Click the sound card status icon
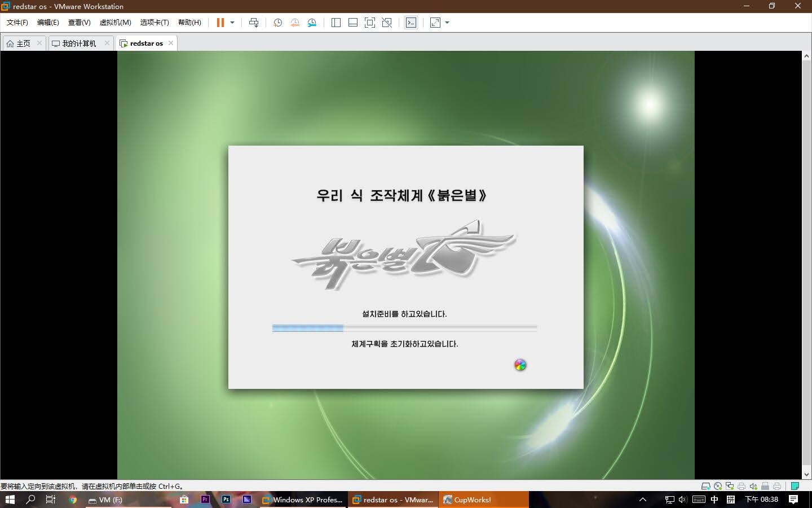Screen dimensions: 812x508 coord(753,486)
